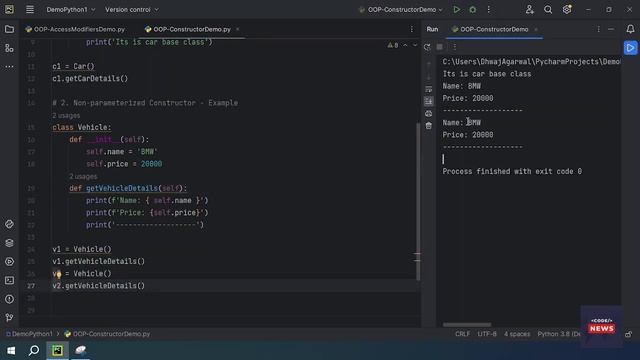Open editor tabs more options
Viewport: 640px width, 360px height.
click(x=411, y=29)
